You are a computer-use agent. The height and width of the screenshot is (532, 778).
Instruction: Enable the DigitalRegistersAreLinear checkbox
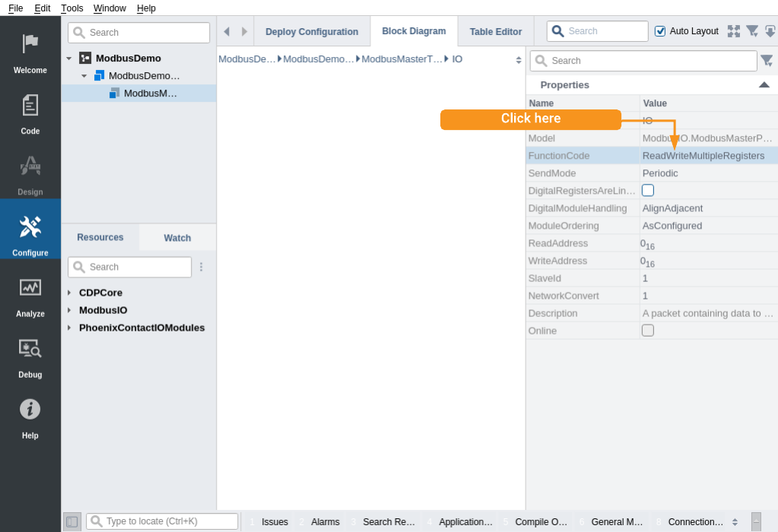tap(648, 190)
